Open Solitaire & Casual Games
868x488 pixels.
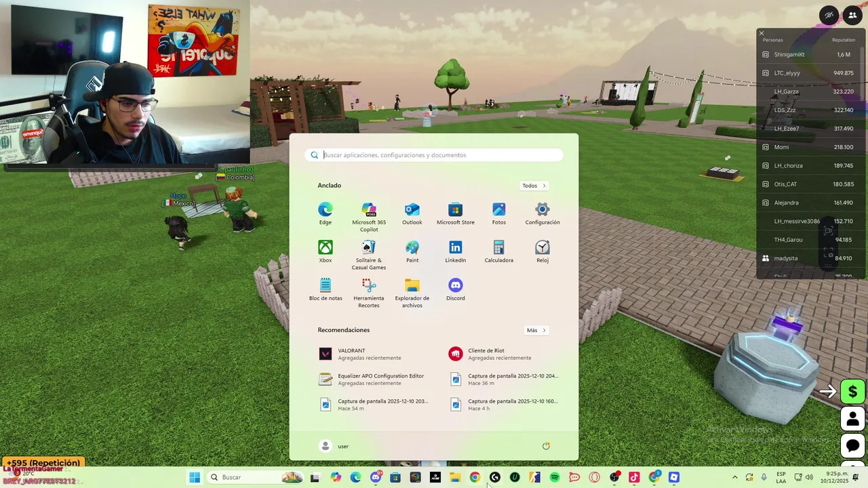pos(369,255)
